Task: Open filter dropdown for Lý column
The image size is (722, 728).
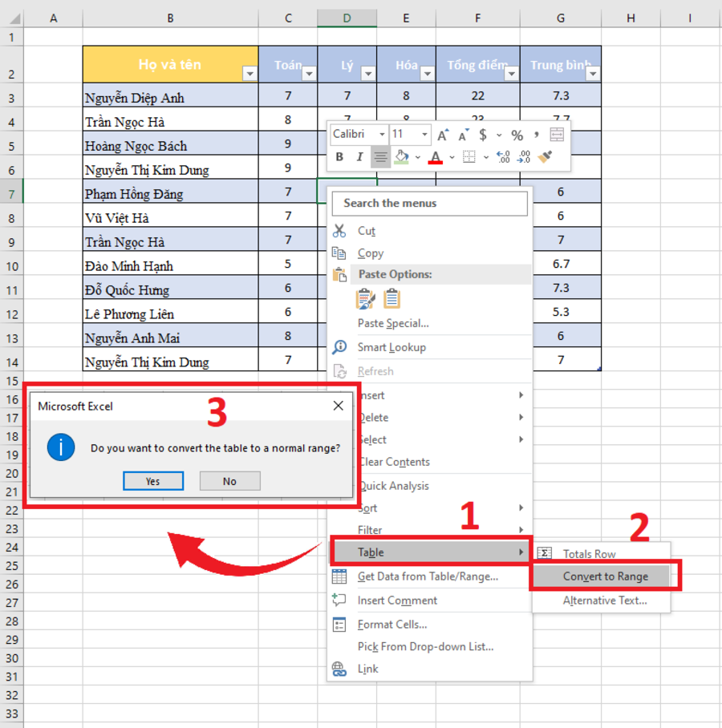Action: click(368, 73)
